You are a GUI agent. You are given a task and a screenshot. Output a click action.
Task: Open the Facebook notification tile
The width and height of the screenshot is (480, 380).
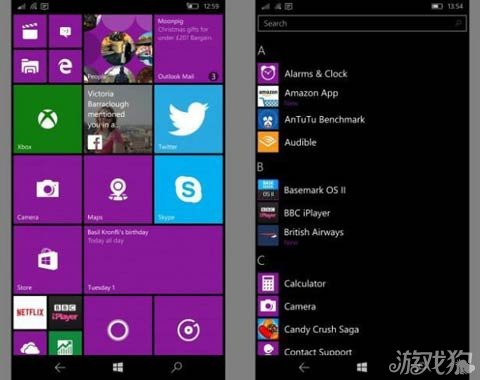click(x=118, y=119)
